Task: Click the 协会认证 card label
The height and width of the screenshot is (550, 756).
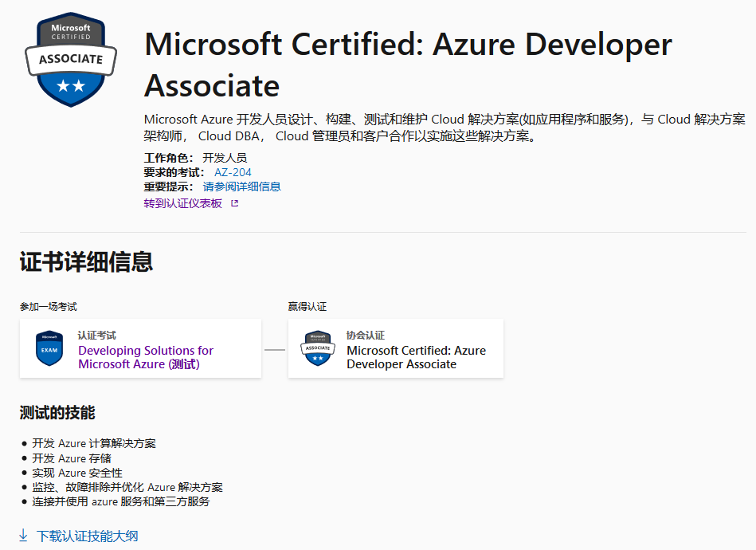Action: coord(366,336)
